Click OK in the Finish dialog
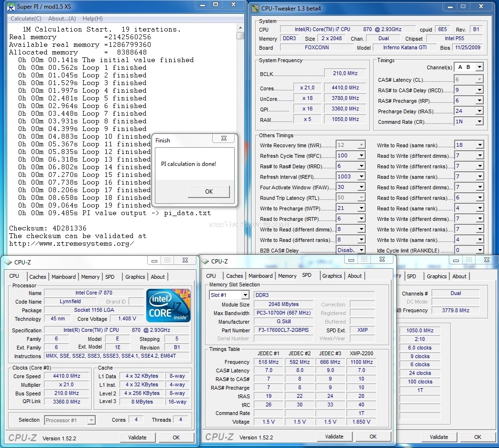The width and height of the screenshot is (499, 448). click(x=209, y=191)
